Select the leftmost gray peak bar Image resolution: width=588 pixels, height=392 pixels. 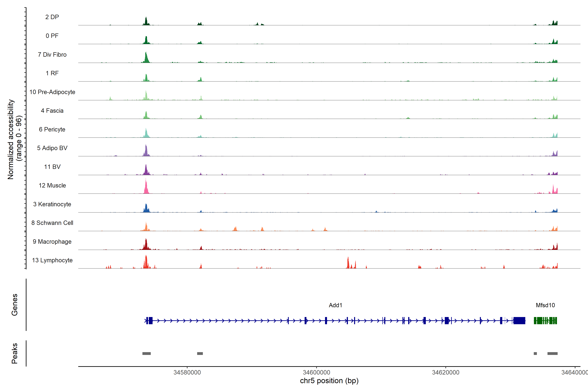[x=147, y=353]
